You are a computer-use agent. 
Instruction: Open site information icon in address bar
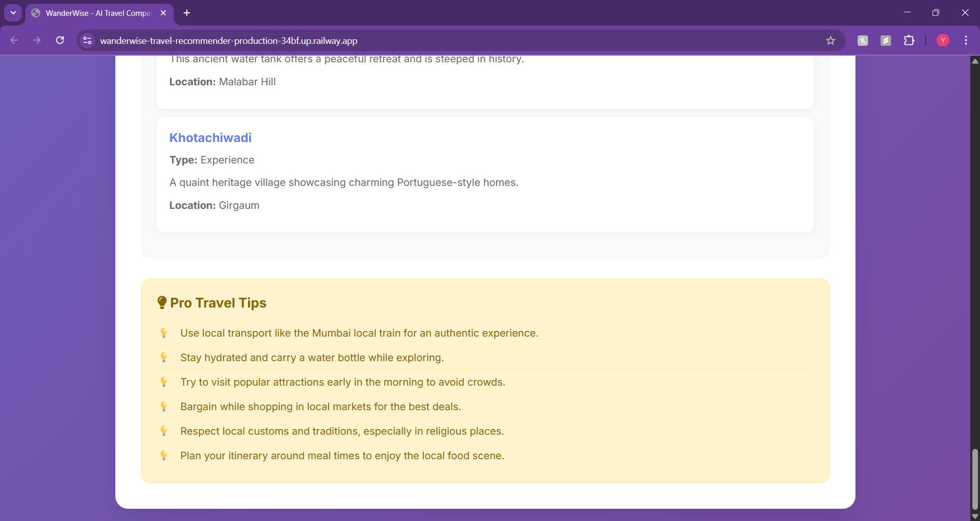(87, 40)
